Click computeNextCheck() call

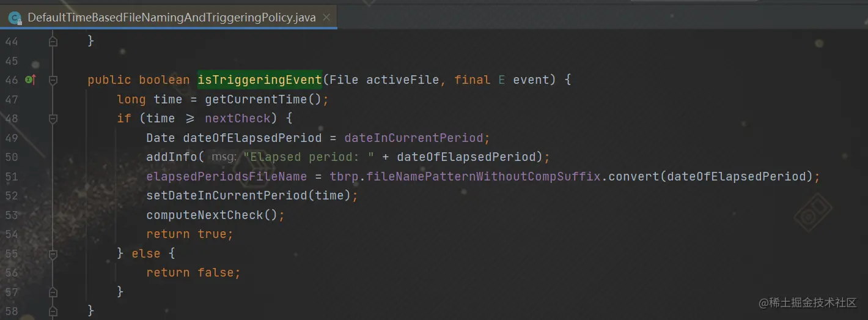[x=212, y=215]
